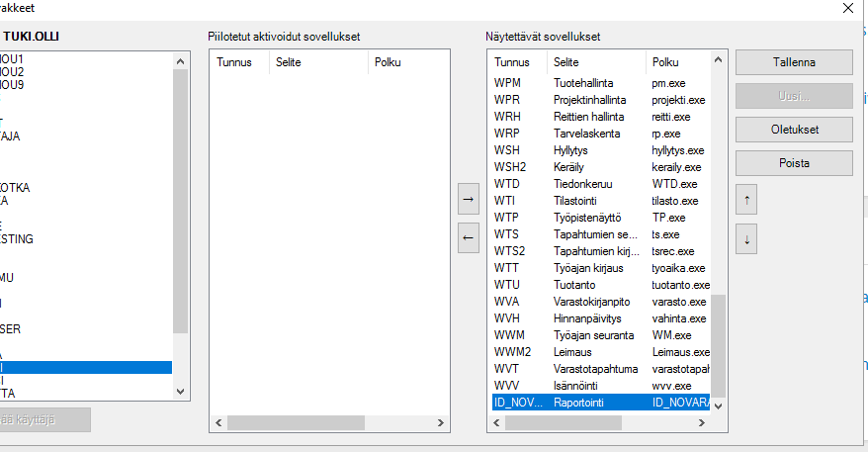Click the Poista button
Image resolution: width=868 pixels, height=452 pixels.
pos(794,163)
